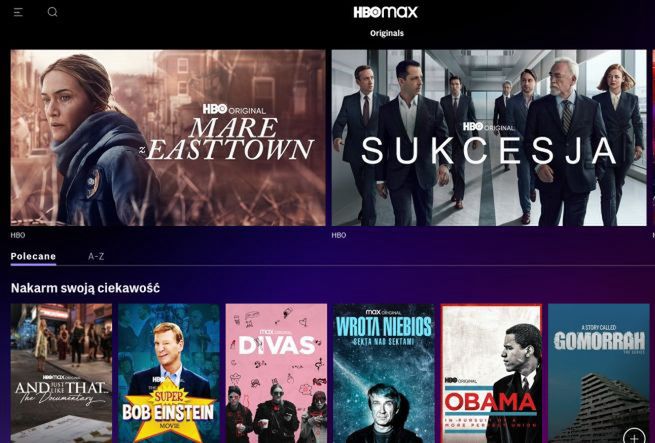Switch to the A-Z tab
The image size is (655, 443).
(96, 256)
